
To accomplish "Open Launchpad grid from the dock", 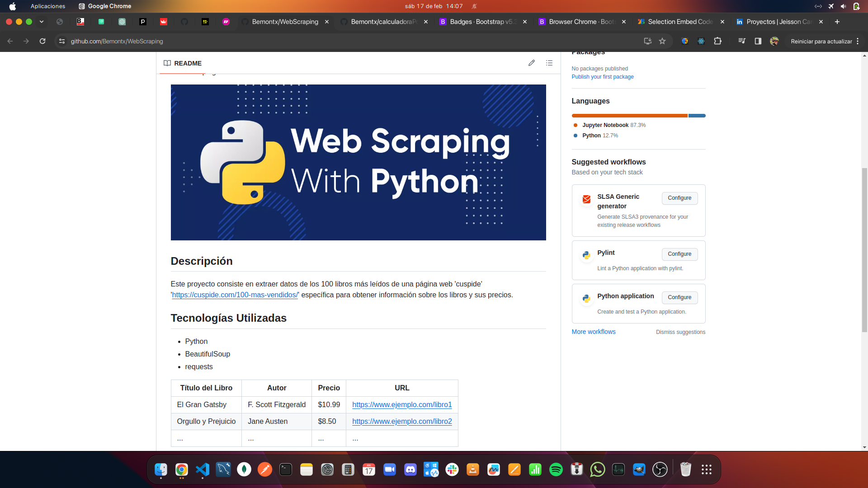I will coord(707,469).
